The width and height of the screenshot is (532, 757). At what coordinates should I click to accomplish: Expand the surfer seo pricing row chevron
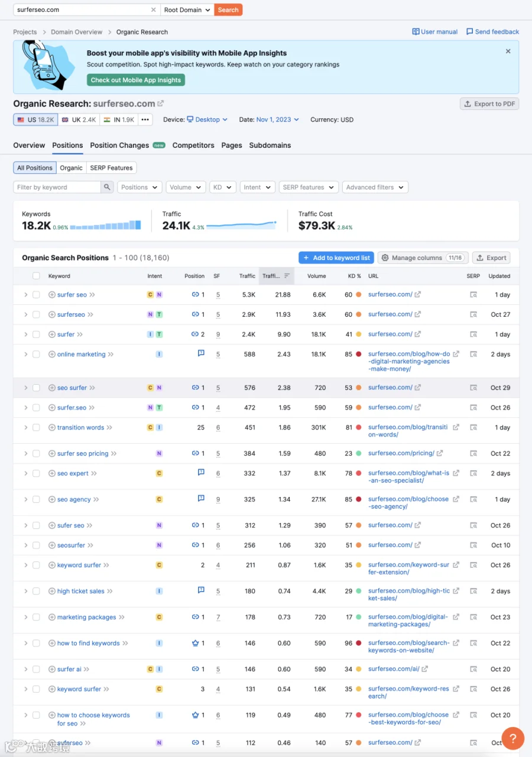click(25, 454)
